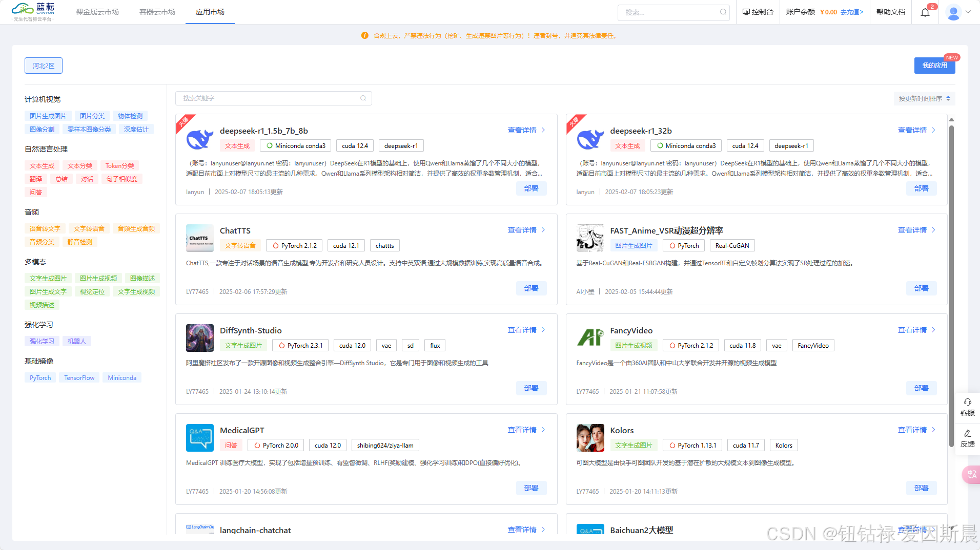
Task: Open customer service widget
Action: (968, 408)
